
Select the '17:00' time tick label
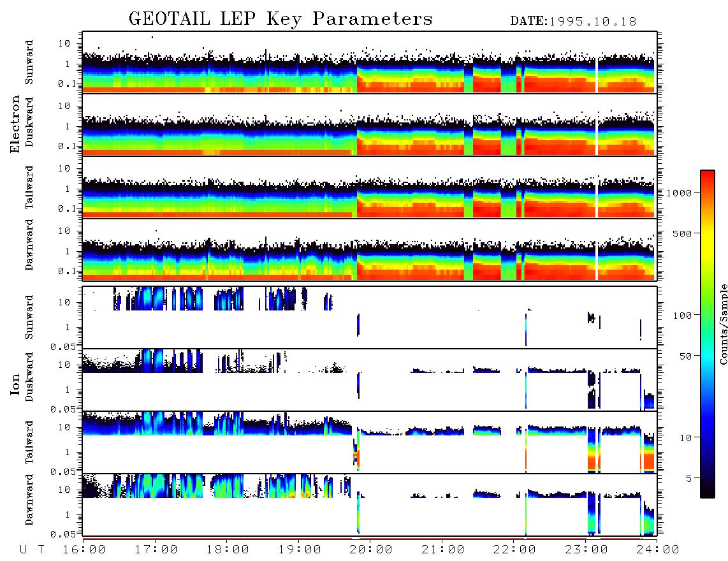156,550
